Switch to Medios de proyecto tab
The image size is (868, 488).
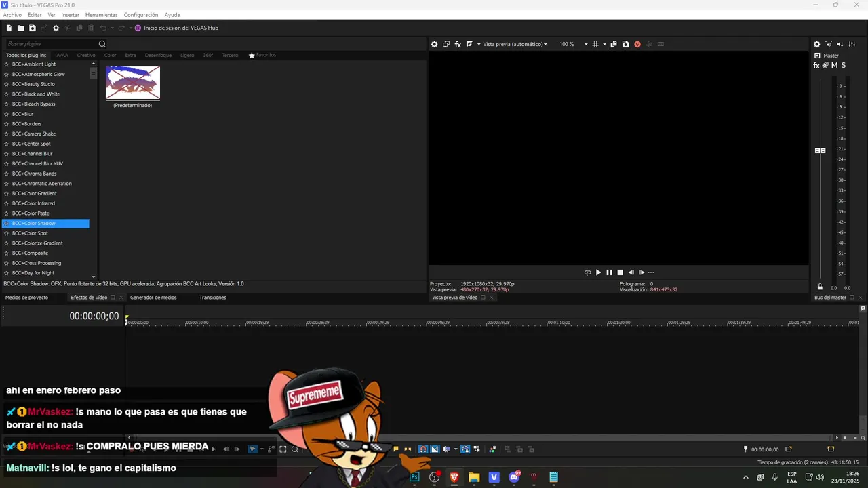(26, 298)
